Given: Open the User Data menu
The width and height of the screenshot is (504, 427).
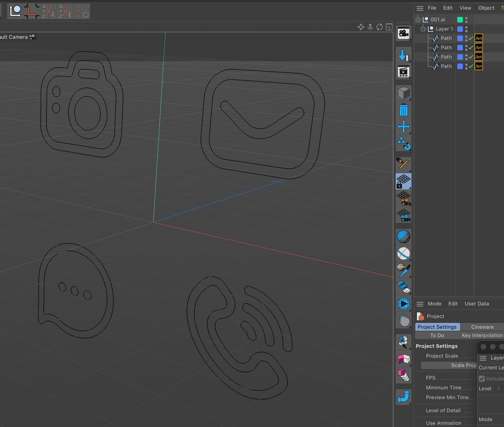Looking at the screenshot, I should 476,304.
